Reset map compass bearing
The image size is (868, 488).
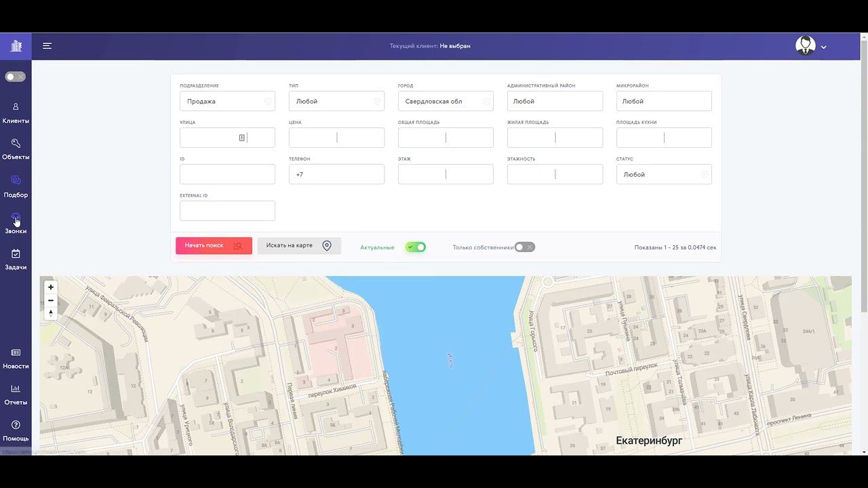pyautogui.click(x=51, y=313)
